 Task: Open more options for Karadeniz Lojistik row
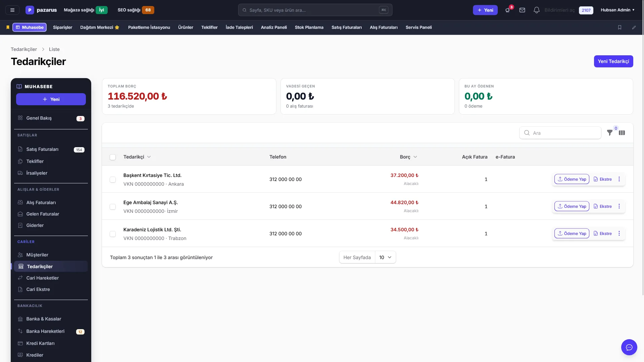point(619,233)
